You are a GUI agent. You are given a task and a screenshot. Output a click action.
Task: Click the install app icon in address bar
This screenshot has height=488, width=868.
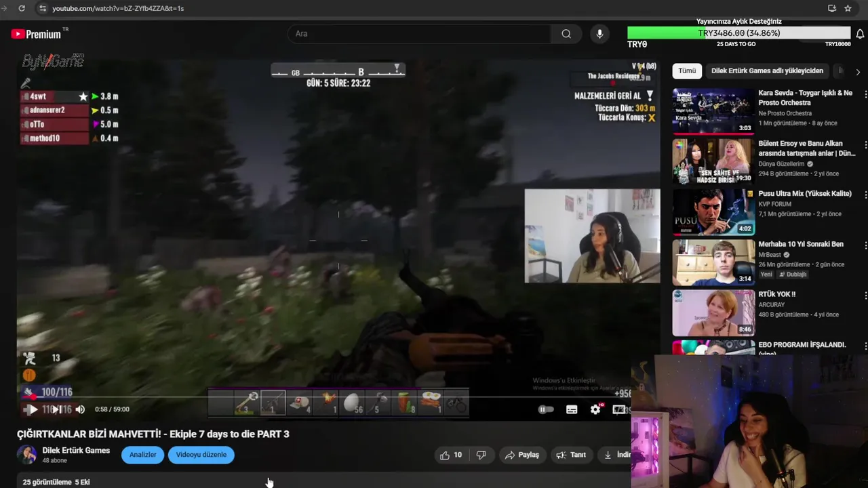(x=832, y=8)
